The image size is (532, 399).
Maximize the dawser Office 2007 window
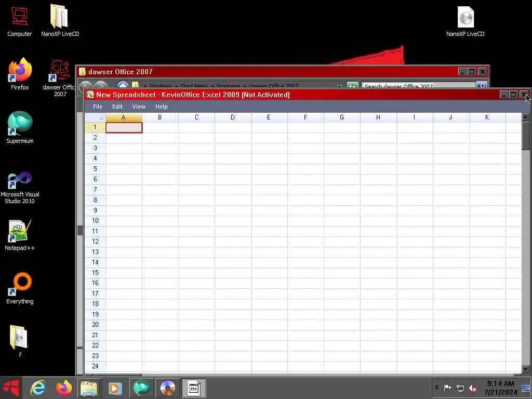pos(472,72)
